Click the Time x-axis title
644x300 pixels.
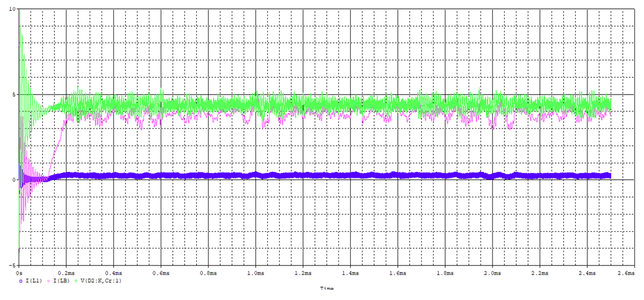[x=327, y=288]
